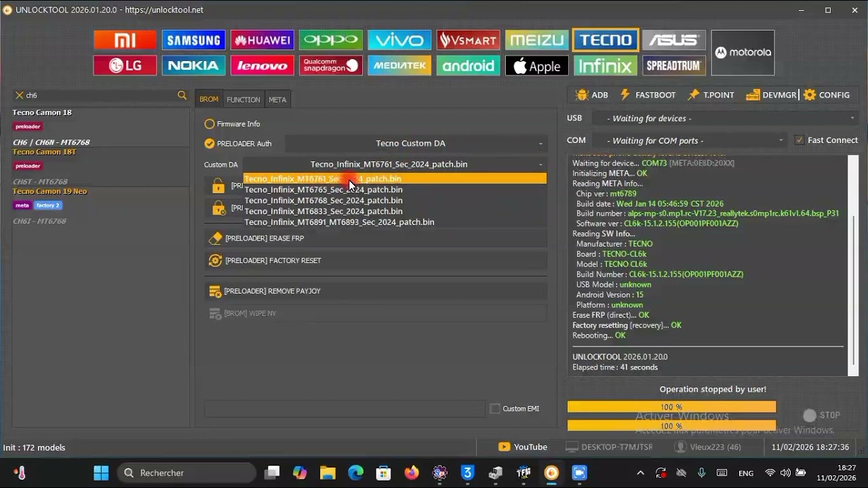Open the COM ports dropdown
Screen dimensions: 868x488
click(x=690, y=140)
